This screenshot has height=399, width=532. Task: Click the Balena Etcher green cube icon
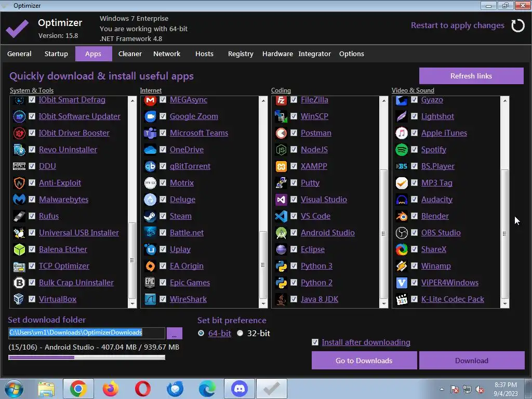click(19, 249)
